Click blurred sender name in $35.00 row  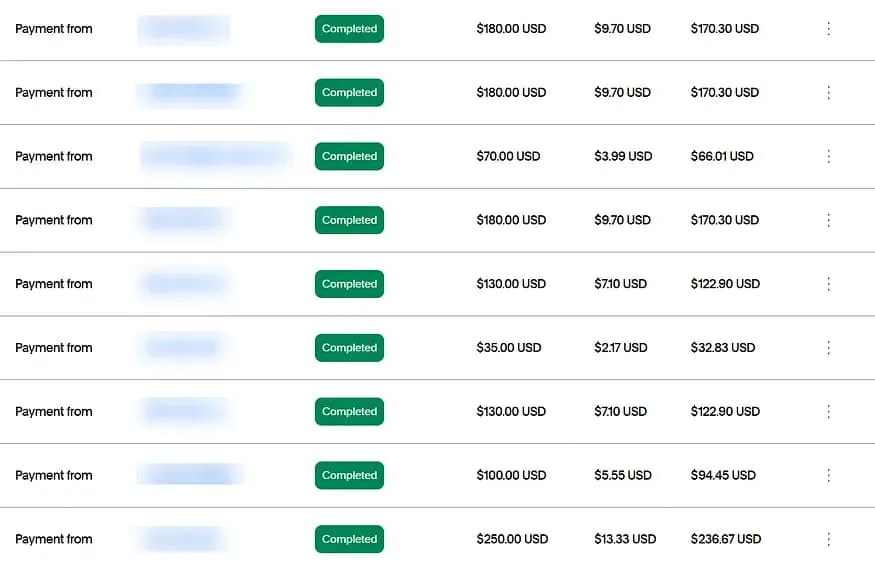[x=182, y=348]
